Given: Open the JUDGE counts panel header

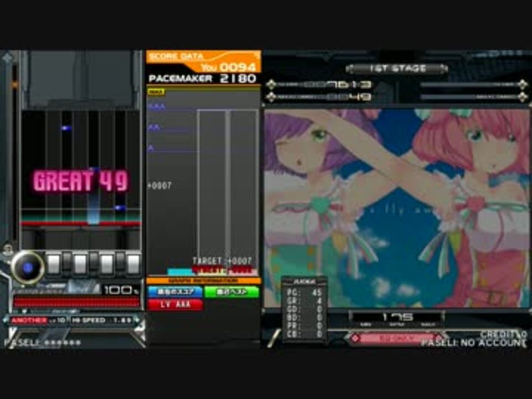Looking at the screenshot, I should point(304,282).
